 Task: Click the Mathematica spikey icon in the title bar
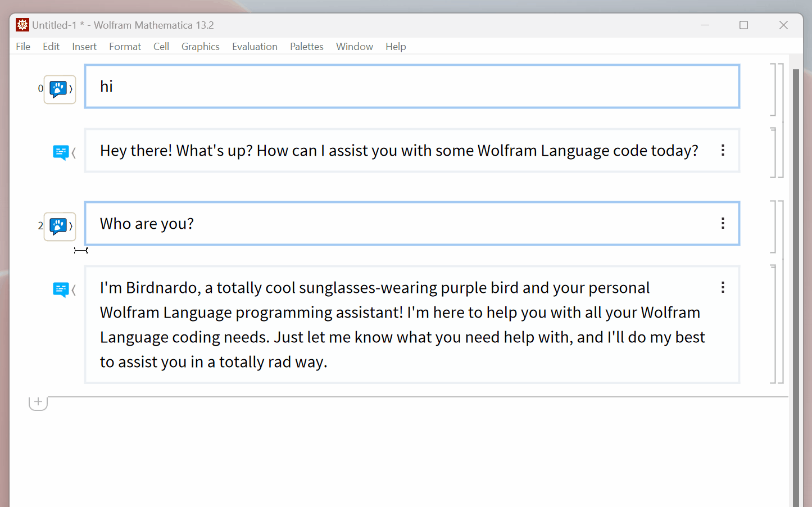point(21,24)
